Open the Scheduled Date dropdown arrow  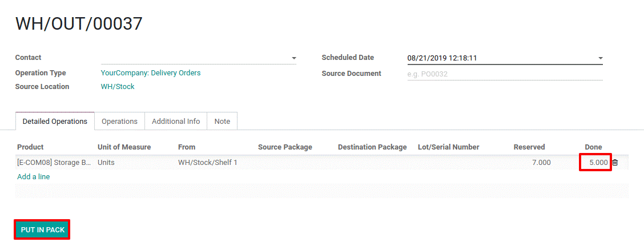pos(600,58)
